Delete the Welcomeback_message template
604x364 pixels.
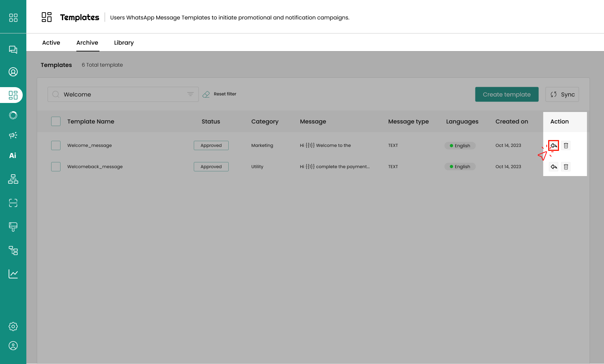coord(566,167)
